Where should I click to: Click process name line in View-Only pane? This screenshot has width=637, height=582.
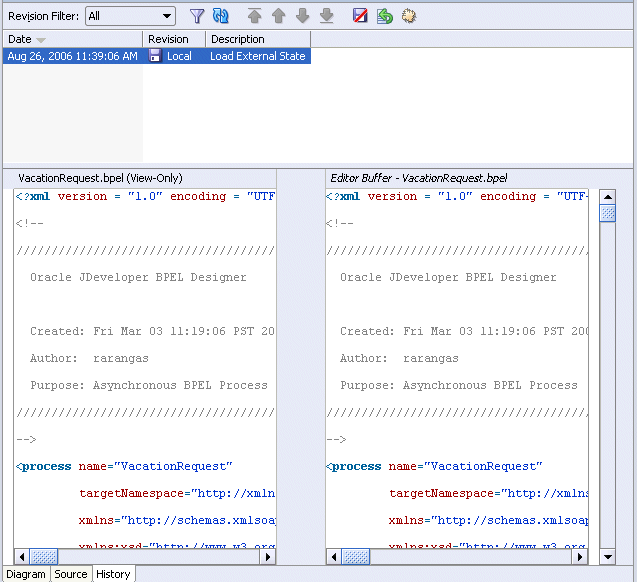tap(124, 466)
